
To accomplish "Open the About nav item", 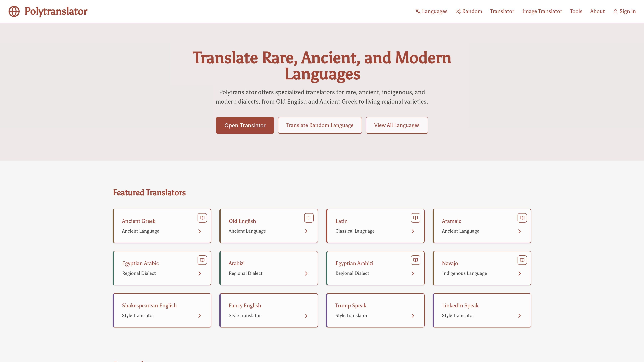I will click(597, 12).
